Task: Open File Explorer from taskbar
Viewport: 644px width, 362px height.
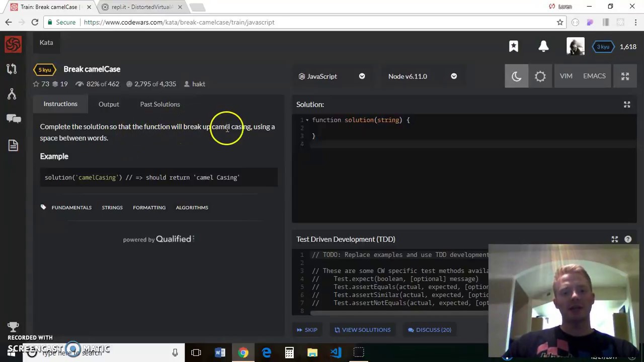Action: point(312,352)
